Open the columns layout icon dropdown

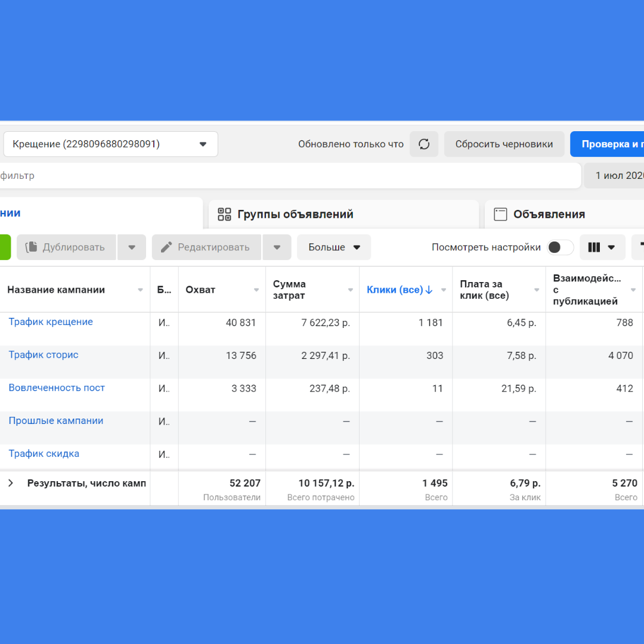pyautogui.click(x=602, y=247)
